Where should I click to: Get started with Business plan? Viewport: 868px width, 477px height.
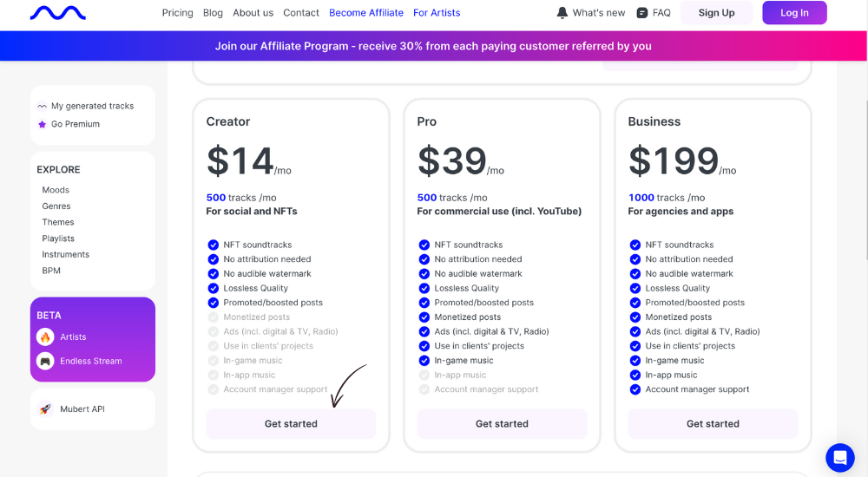(x=713, y=424)
